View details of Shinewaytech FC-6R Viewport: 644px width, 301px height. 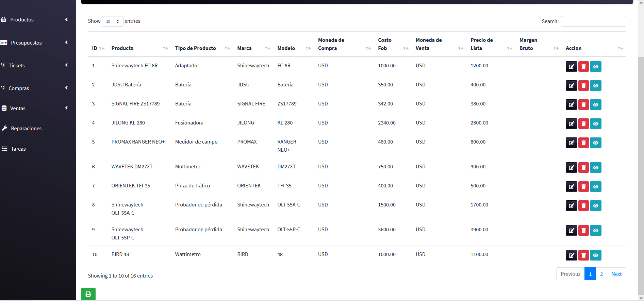596,67
